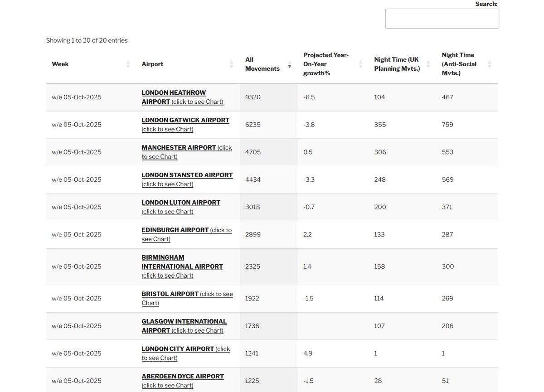The height and width of the screenshot is (392, 544).
Task: Select Aberdeen movements value 1225
Action: pos(252,381)
